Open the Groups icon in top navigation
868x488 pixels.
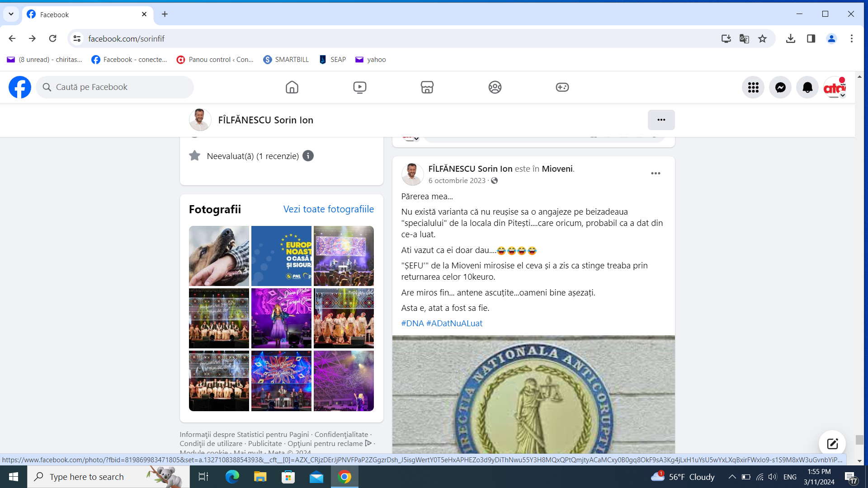click(495, 87)
